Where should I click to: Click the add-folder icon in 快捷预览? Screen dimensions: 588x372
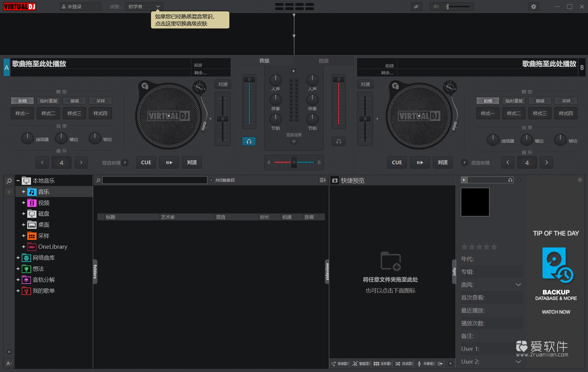[390, 261]
